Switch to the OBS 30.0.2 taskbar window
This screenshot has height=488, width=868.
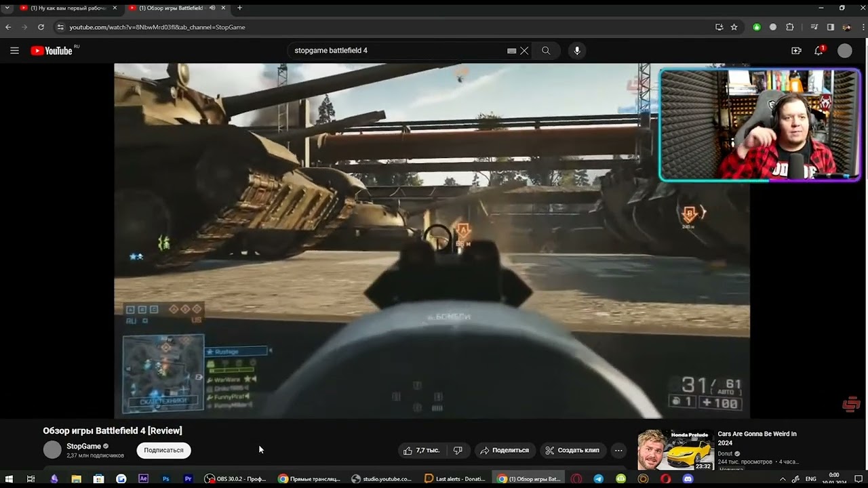pyautogui.click(x=236, y=479)
